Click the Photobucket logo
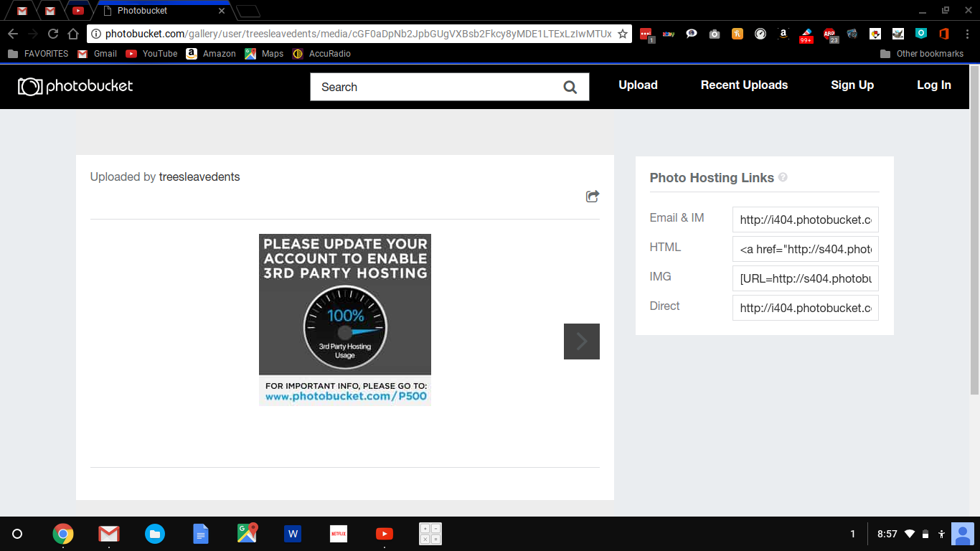 [75, 86]
